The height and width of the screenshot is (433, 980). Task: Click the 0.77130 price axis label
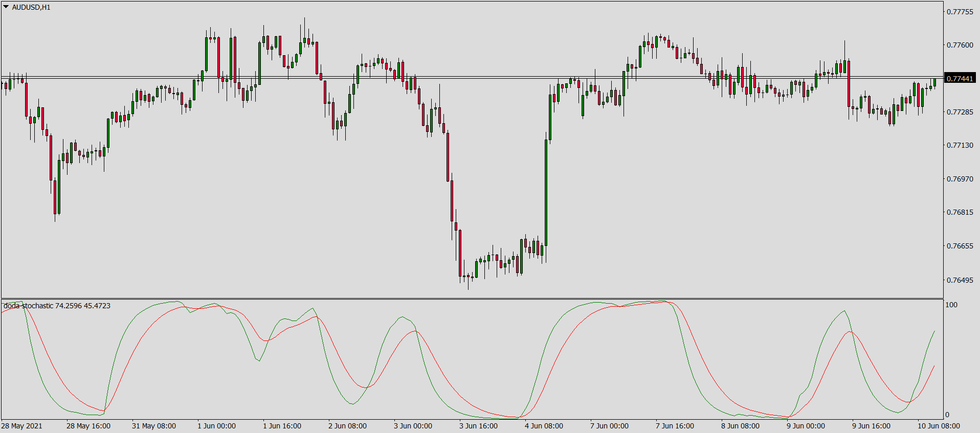[960, 145]
